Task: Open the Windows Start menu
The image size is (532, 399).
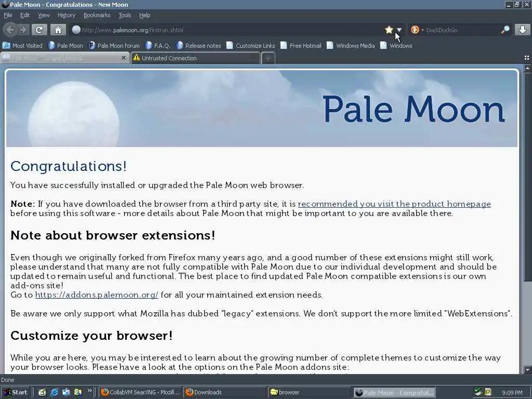Action: point(16,392)
